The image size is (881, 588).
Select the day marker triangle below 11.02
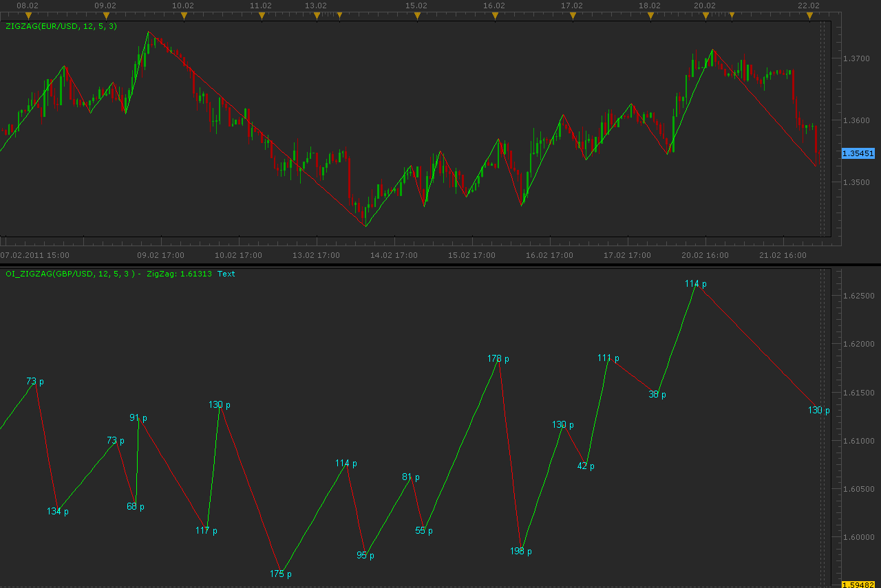(262, 15)
